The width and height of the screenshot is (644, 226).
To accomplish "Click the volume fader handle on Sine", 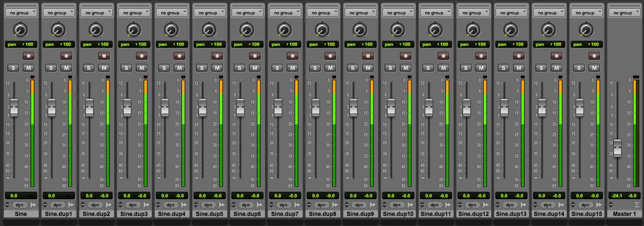I will click(x=14, y=107).
